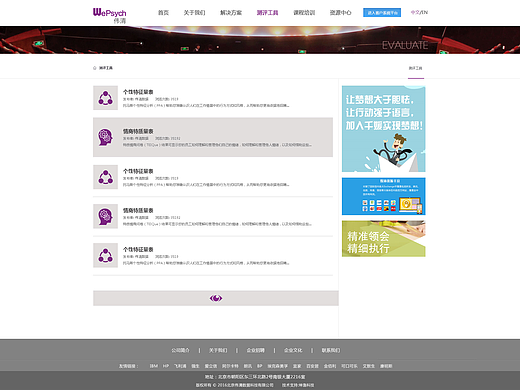This screenshot has height=390, width=520.
Task: Click the first 个性特征量表 three-circle icon
Action: (x=105, y=98)
